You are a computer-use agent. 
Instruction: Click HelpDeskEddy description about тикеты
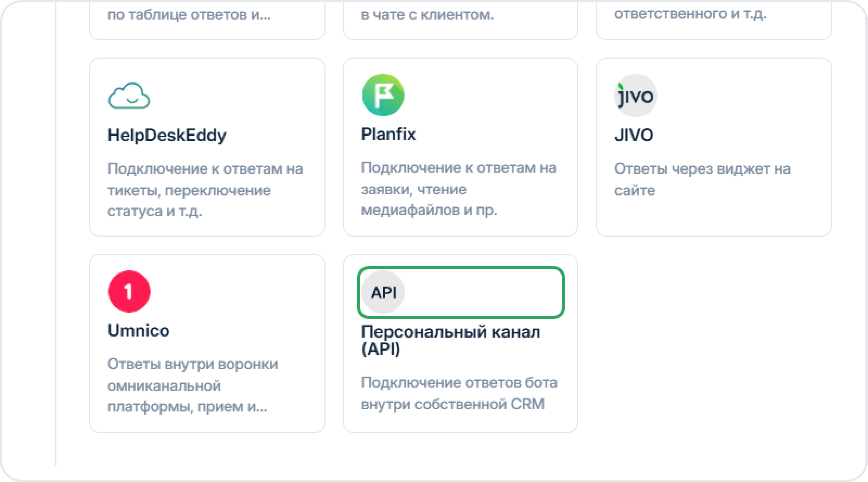click(x=205, y=190)
